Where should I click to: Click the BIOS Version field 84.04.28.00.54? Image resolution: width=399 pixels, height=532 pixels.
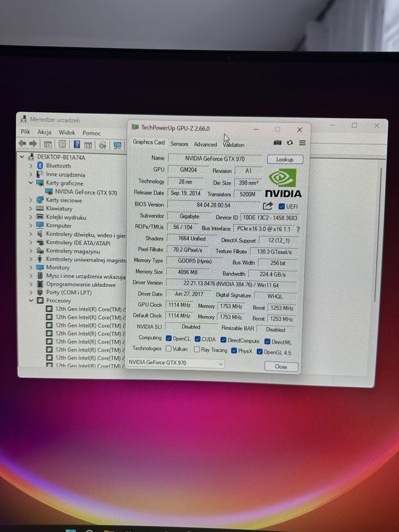[x=213, y=205]
